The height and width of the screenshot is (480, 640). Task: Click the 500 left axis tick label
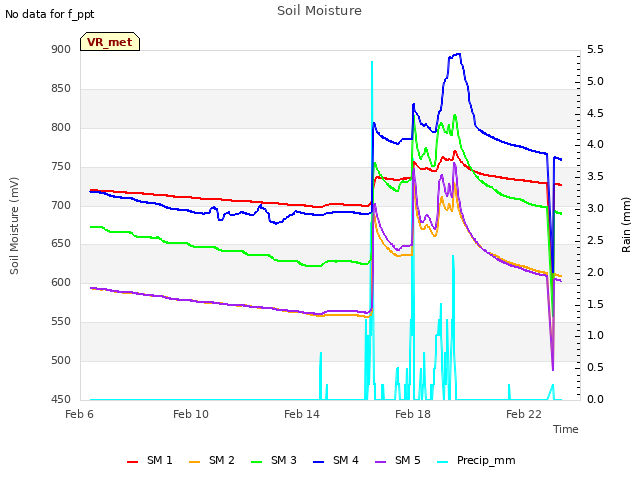click(x=61, y=360)
